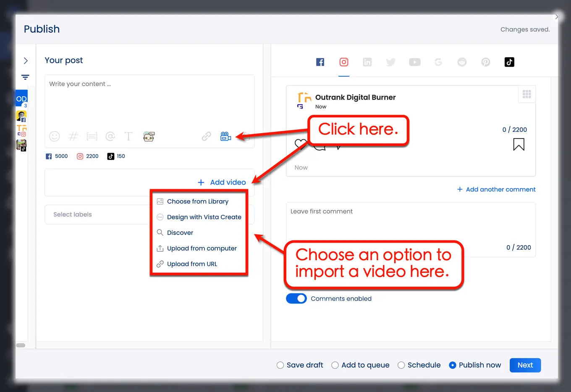571x392 pixels.
Task: Insert a hashtag using the hashtag icon
Action: click(x=73, y=136)
